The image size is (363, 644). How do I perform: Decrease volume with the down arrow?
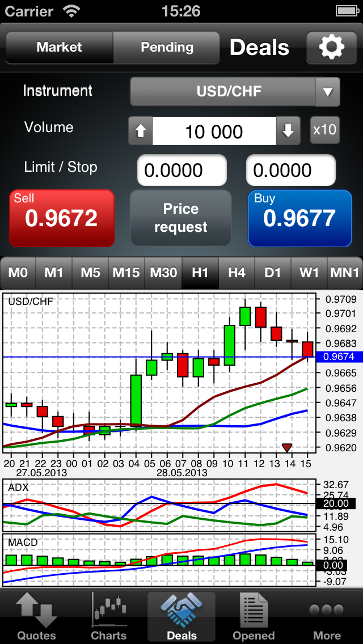click(x=288, y=132)
